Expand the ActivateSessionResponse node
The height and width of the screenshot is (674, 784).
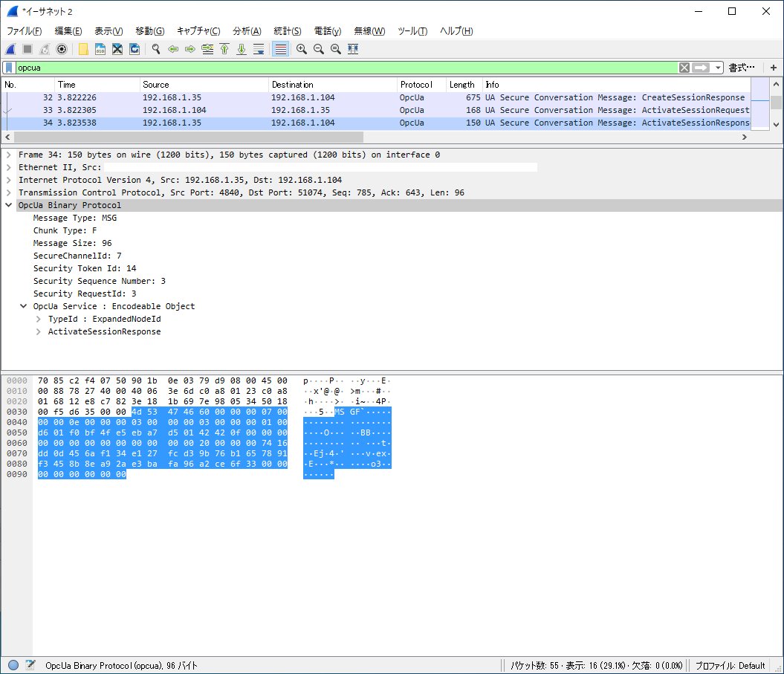point(38,331)
